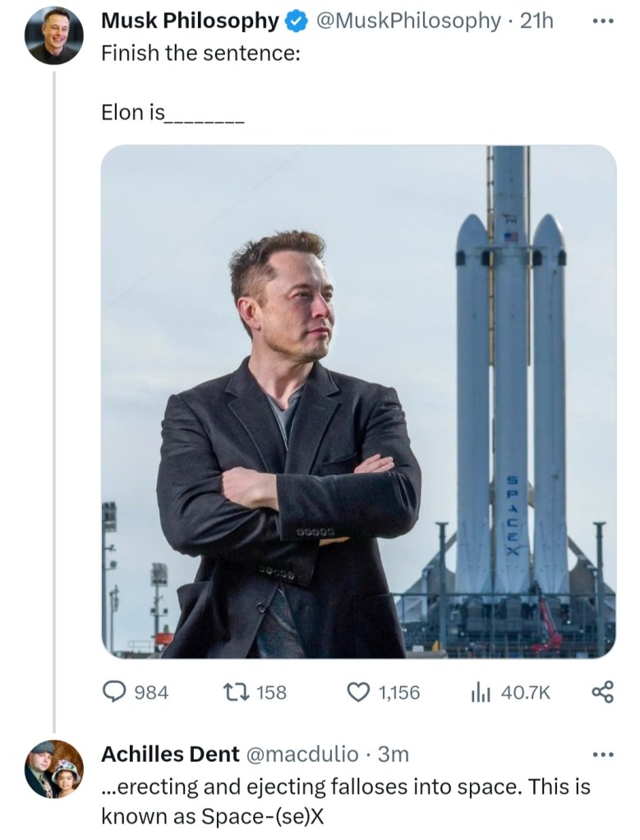Open Achilles Dent profile avatar
Image resolution: width=640 pixels, height=840 pixels.
pos(53,769)
